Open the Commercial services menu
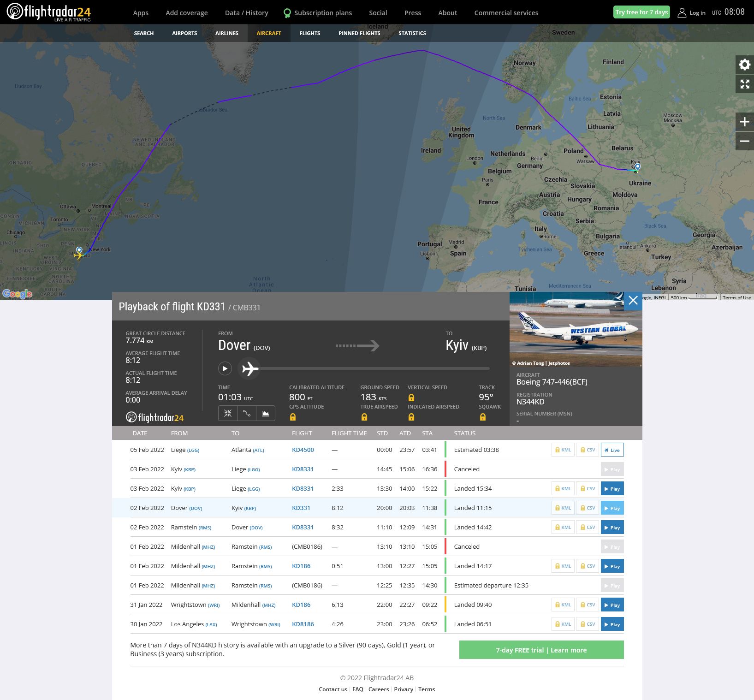 506,13
